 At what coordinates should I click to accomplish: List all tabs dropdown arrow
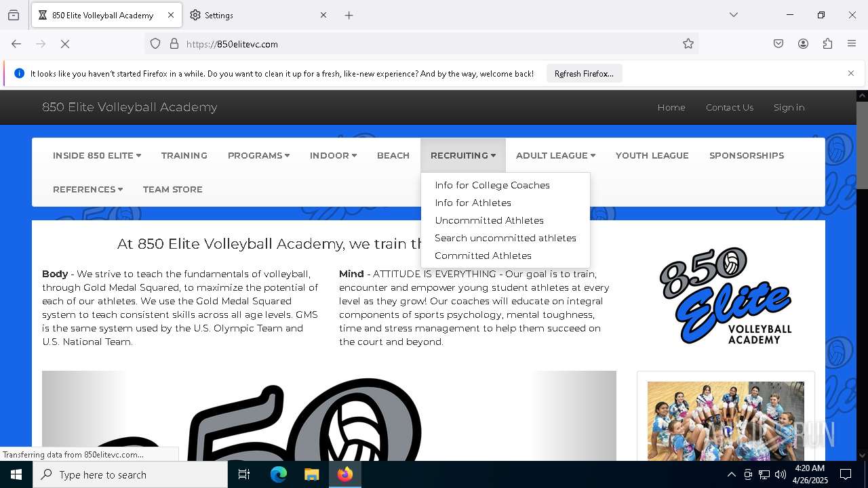click(x=734, y=15)
